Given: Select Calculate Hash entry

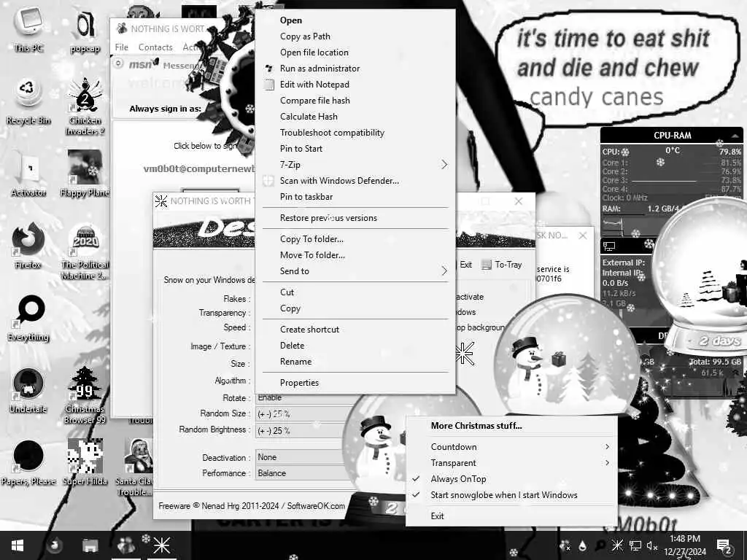Looking at the screenshot, I should 355,117.
